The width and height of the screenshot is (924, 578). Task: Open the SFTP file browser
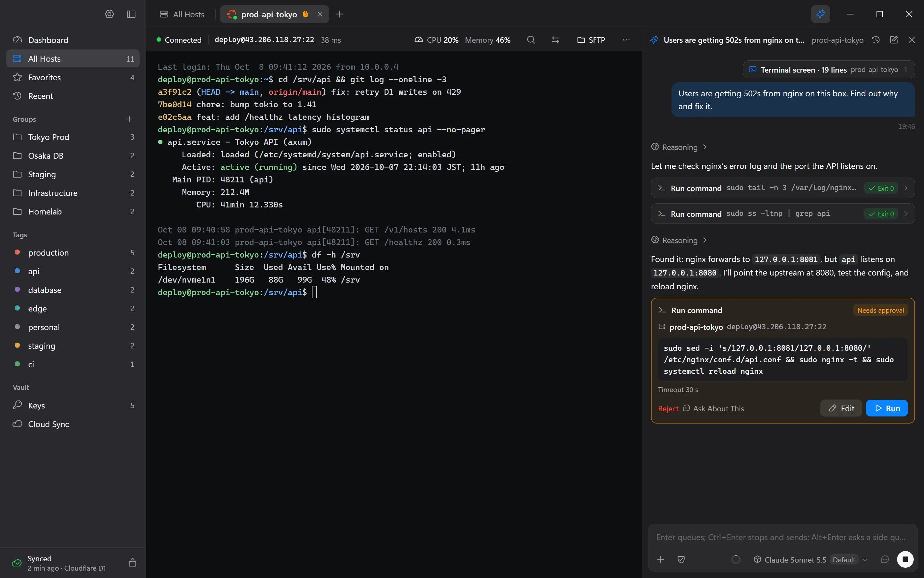click(591, 40)
